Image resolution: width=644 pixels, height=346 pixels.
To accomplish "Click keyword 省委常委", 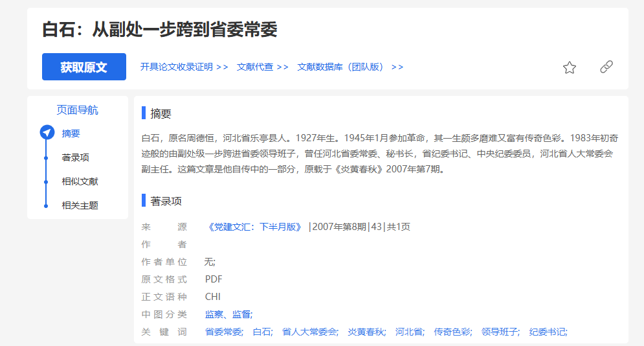I will pyautogui.click(x=223, y=332).
